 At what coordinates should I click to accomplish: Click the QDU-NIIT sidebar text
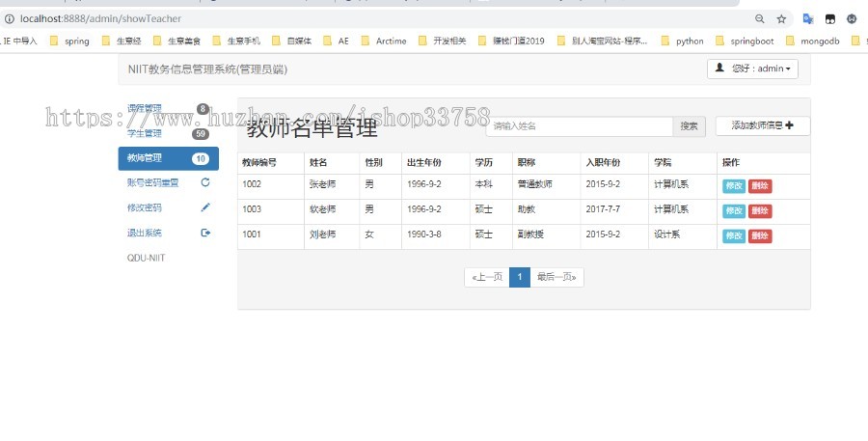(147, 258)
